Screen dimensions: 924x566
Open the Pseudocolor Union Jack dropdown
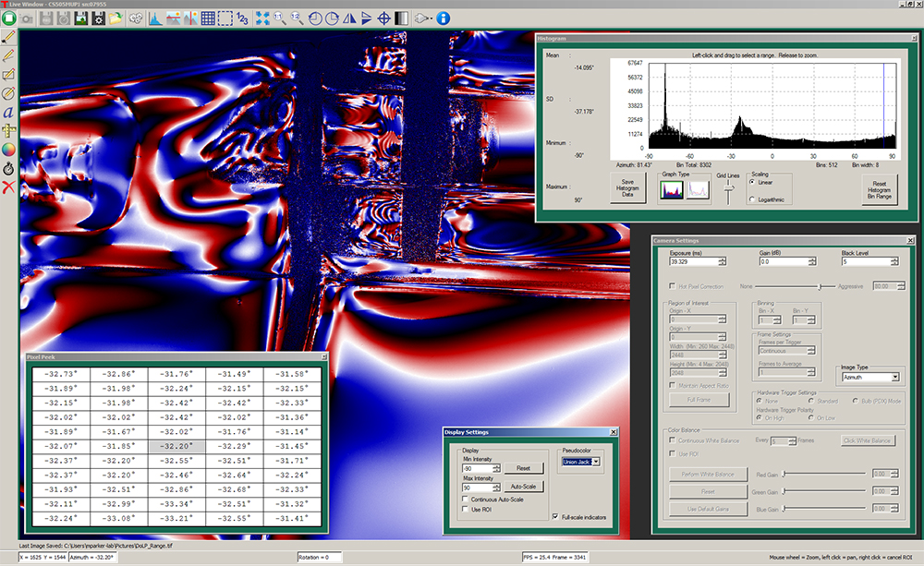coord(596,461)
